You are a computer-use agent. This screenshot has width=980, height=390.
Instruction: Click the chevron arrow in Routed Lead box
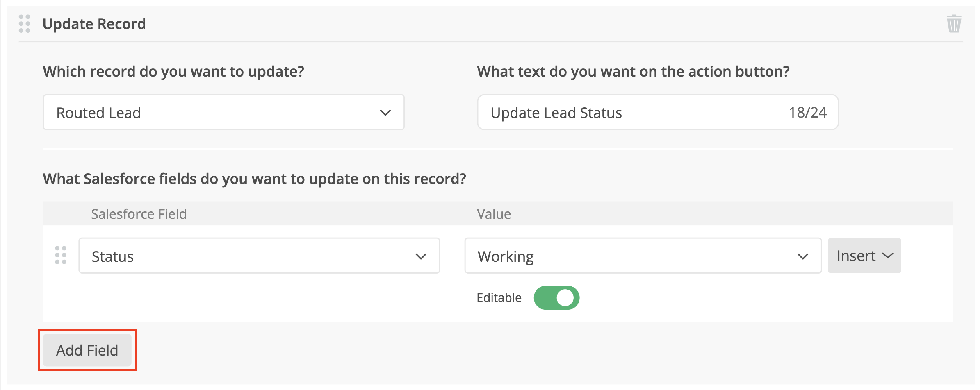click(x=385, y=113)
